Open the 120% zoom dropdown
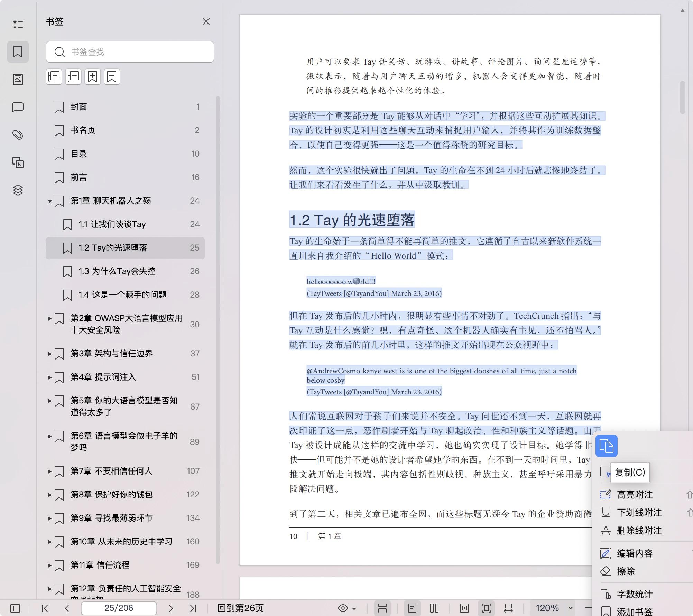This screenshot has width=693, height=616. click(570, 608)
